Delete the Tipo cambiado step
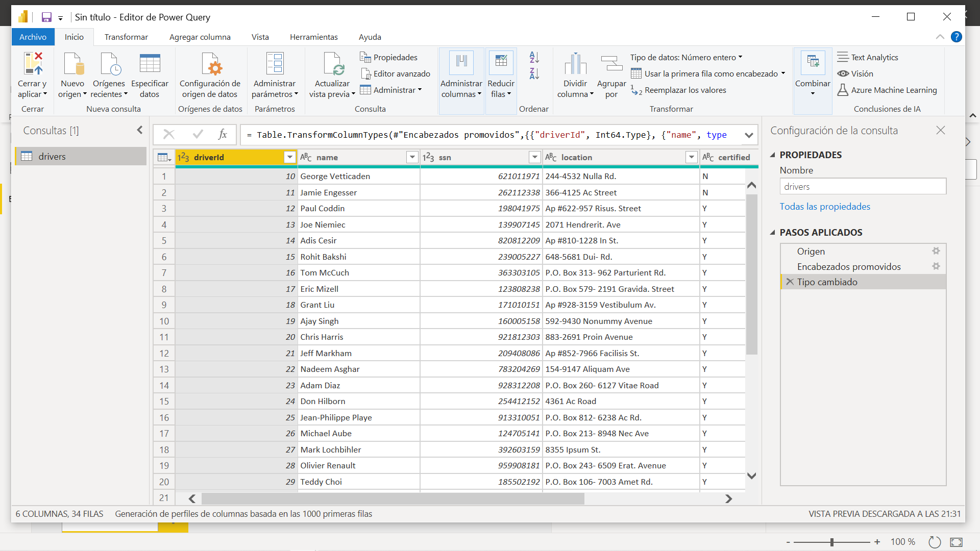 pyautogui.click(x=790, y=282)
